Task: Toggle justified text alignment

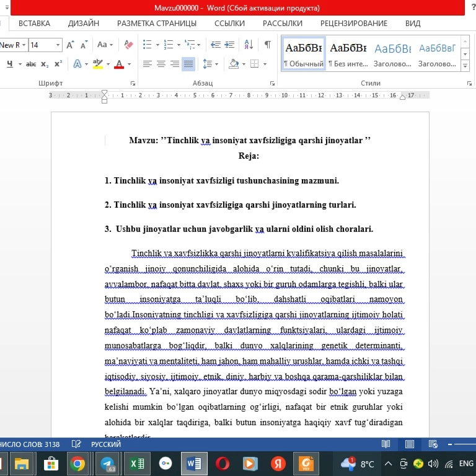Action: click(188, 64)
